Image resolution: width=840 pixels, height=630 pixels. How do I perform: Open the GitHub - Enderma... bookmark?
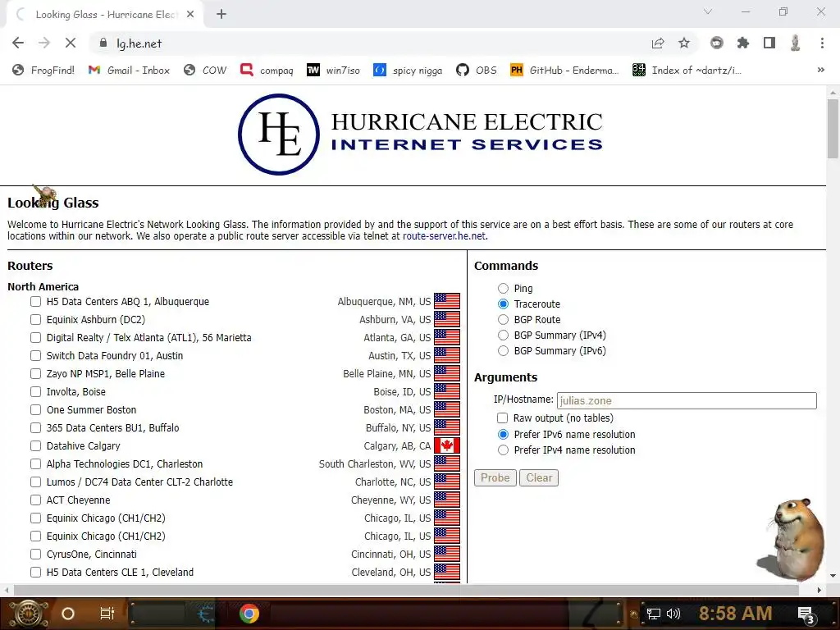(564, 71)
